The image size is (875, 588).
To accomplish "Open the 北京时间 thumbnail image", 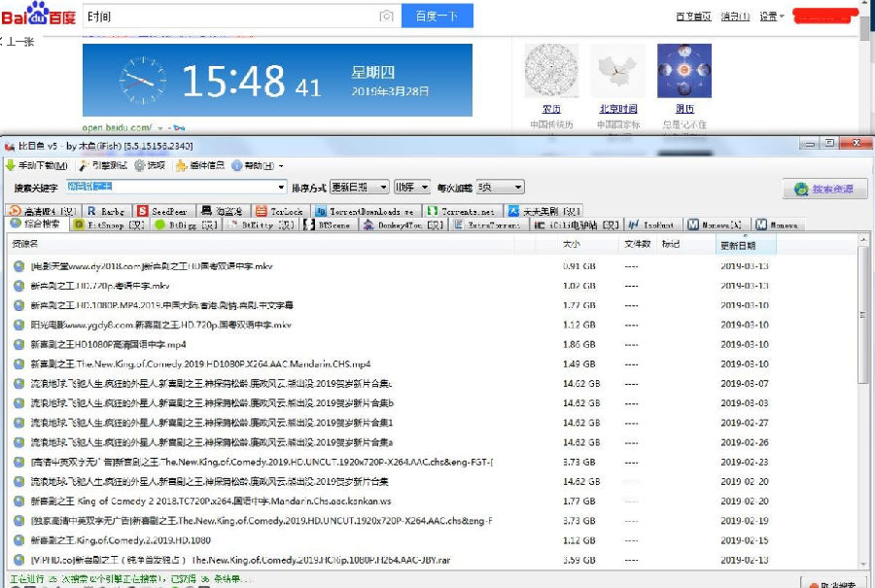I will point(617,71).
